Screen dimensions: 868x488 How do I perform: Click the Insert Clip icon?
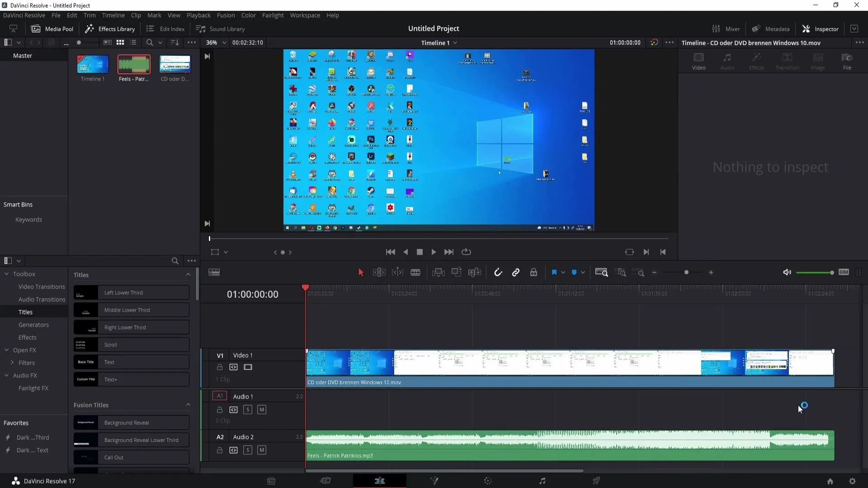click(438, 272)
